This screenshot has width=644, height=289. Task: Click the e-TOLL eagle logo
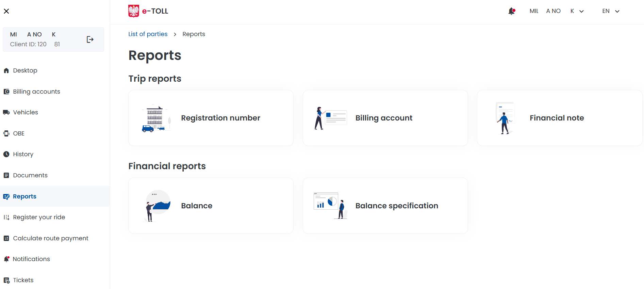[134, 11]
